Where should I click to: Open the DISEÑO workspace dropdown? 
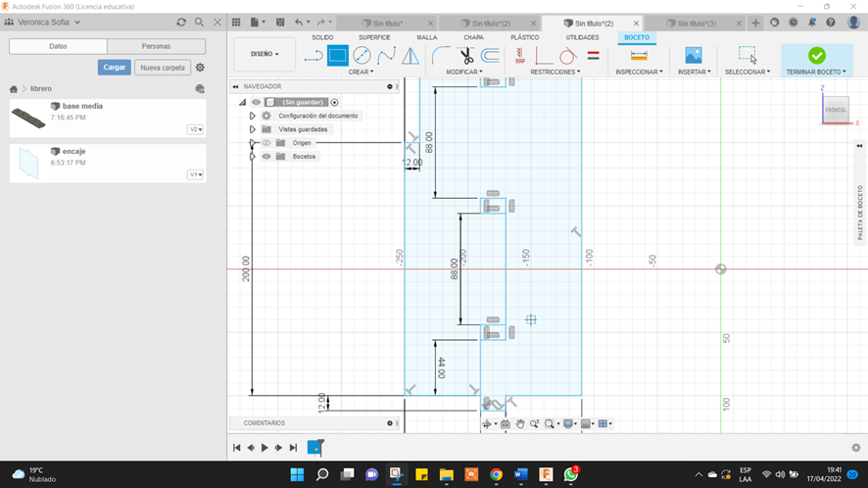[x=265, y=54]
